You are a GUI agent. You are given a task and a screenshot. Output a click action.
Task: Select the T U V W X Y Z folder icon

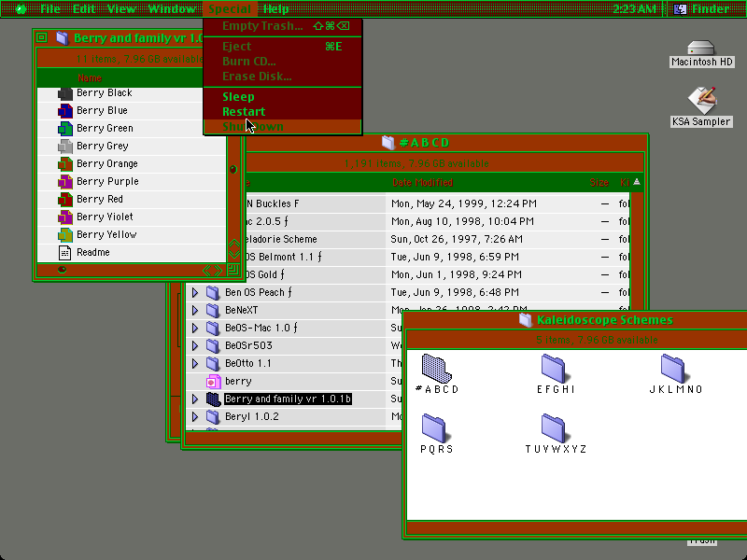[554, 428]
